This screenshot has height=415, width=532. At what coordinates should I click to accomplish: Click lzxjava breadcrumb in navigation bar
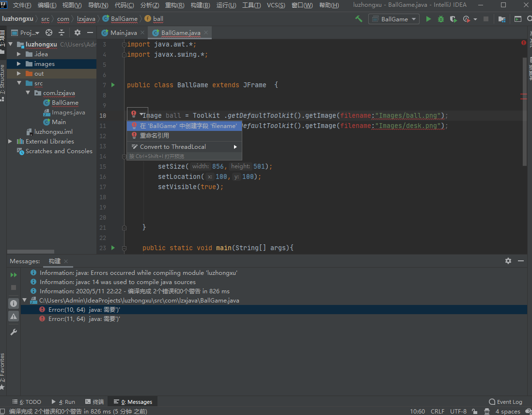tap(86, 19)
